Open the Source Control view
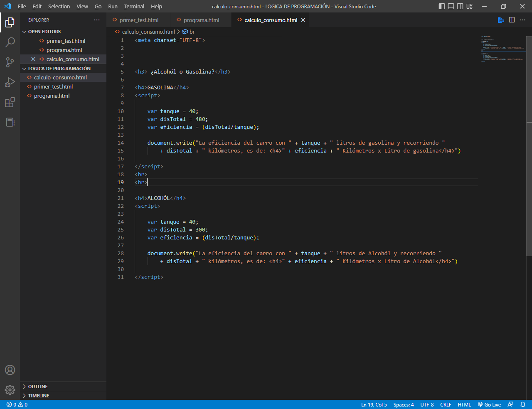The image size is (532, 409). pyautogui.click(x=10, y=62)
